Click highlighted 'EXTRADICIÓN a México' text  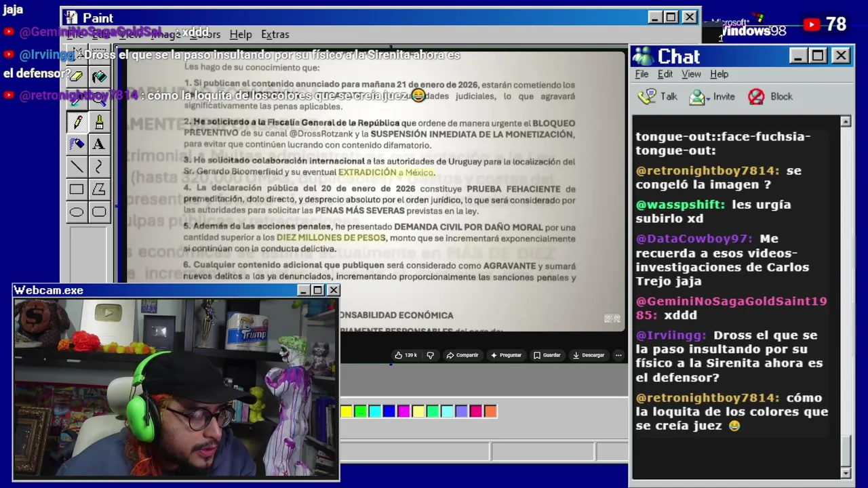pyautogui.click(x=385, y=172)
